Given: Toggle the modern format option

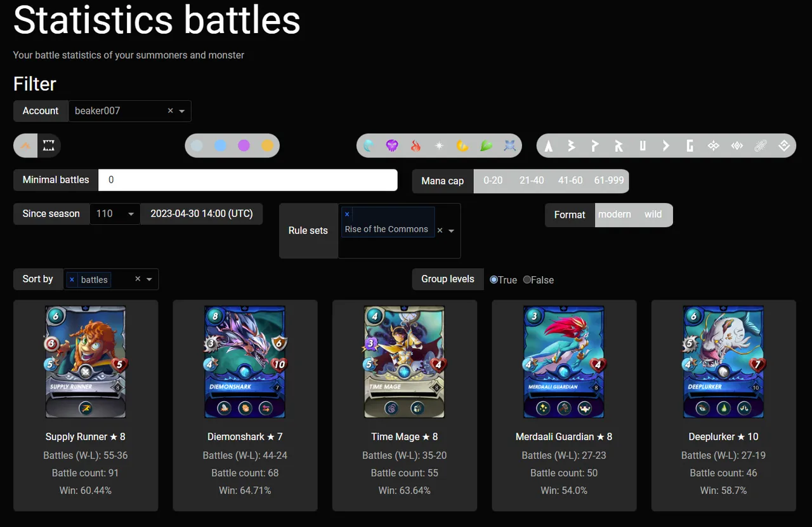Looking at the screenshot, I should 614,215.
